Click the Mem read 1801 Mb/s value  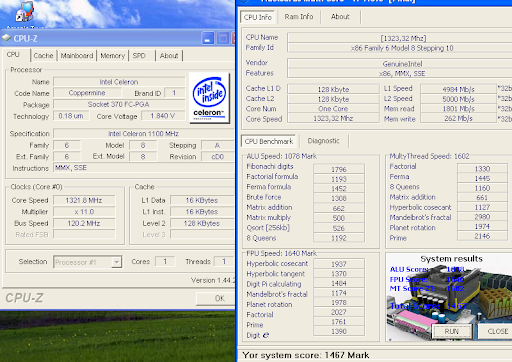pyautogui.click(x=458, y=109)
